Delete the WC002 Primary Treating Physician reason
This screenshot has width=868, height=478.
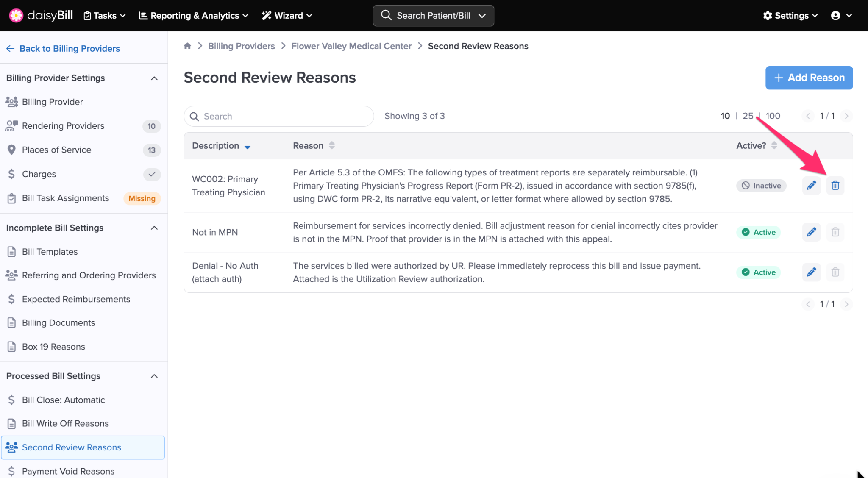(x=835, y=186)
